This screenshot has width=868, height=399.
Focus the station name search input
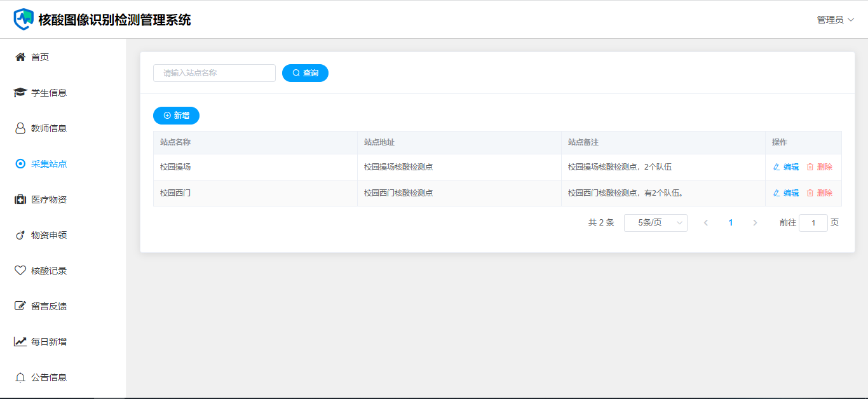pos(214,73)
